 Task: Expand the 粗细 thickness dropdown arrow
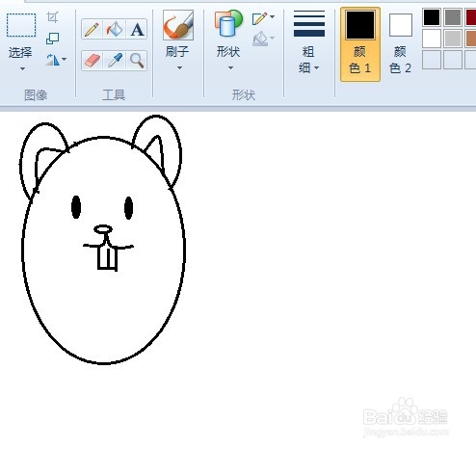tap(317, 67)
